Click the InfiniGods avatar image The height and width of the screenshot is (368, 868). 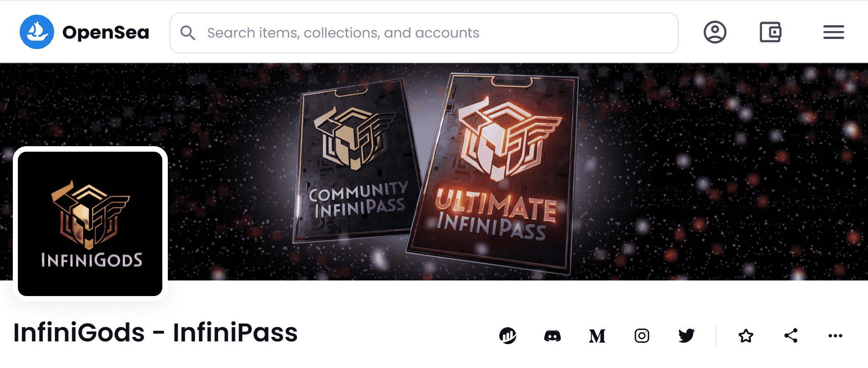90,222
